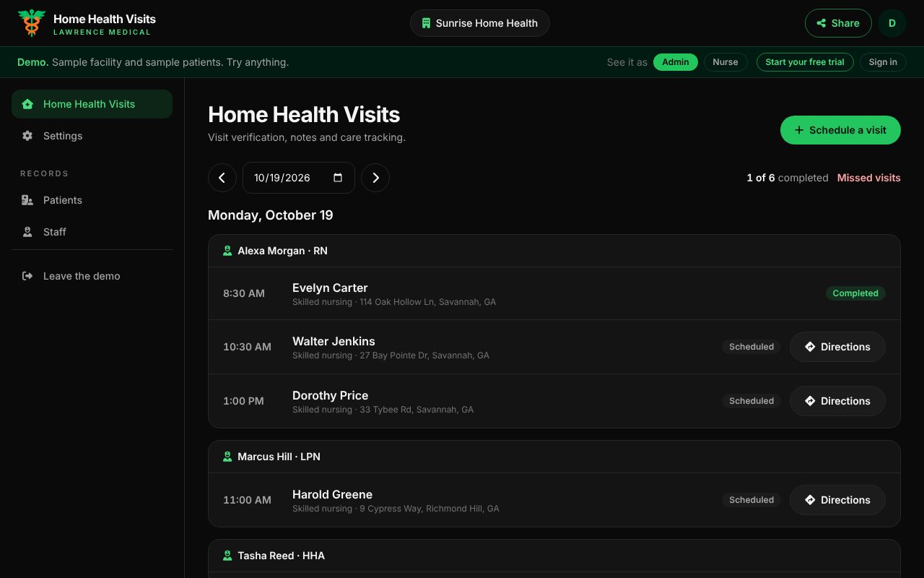The image size is (924, 578).
Task: Click the nurse icon beside Tasha Reed
Action: point(227,556)
